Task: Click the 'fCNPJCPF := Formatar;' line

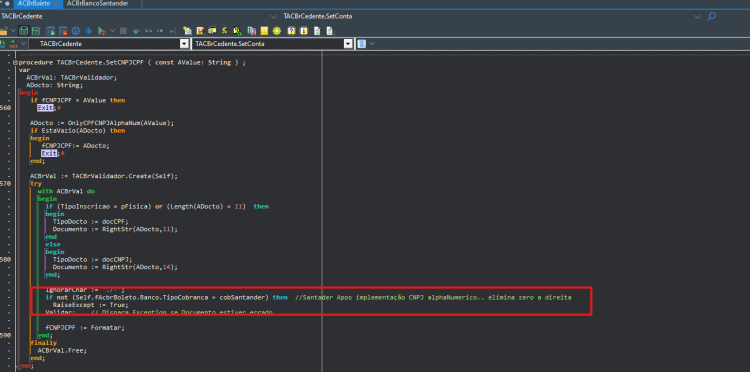Action: (x=85, y=328)
